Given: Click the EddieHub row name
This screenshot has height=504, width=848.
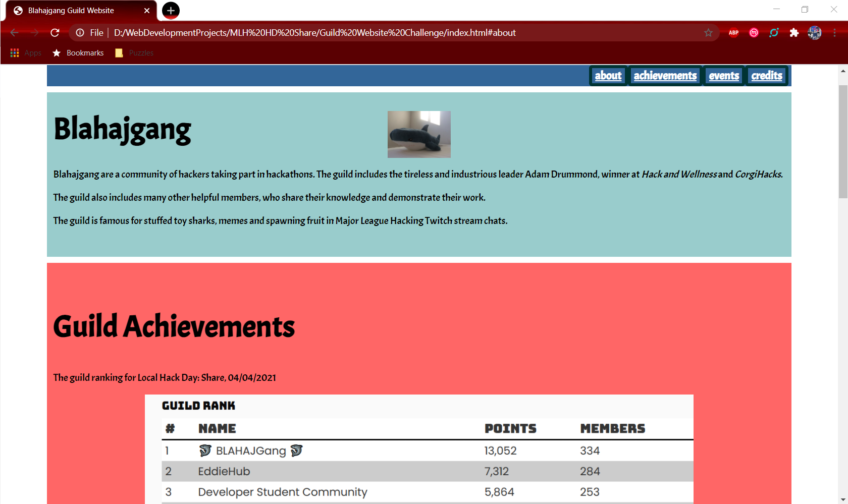Looking at the screenshot, I should pyautogui.click(x=224, y=471).
